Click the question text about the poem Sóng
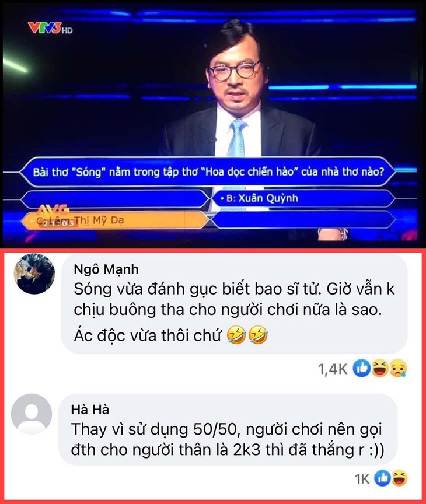 click(x=208, y=172)
